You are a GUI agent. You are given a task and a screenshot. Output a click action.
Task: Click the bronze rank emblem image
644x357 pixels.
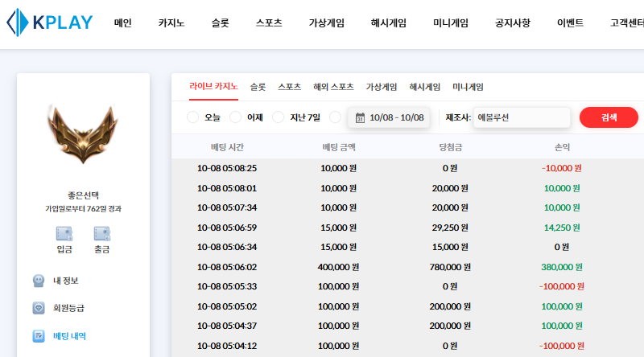point(84,133)
